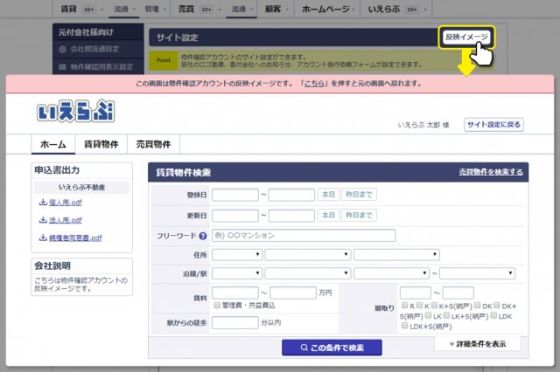
Task: Open the second 沿線/駅 dropdown
Action: point(308,273)
